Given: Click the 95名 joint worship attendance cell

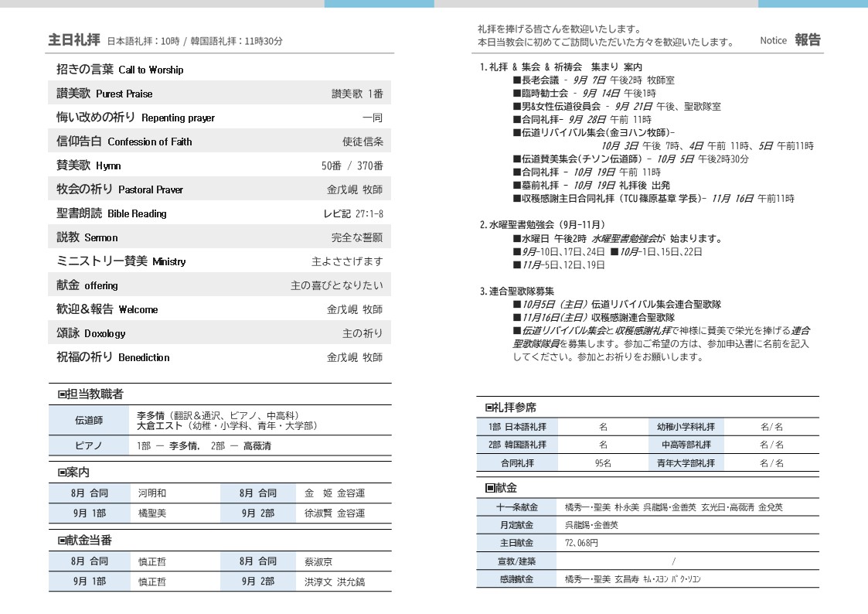Looking at the screenshot, I should click(x=603, y=464).
